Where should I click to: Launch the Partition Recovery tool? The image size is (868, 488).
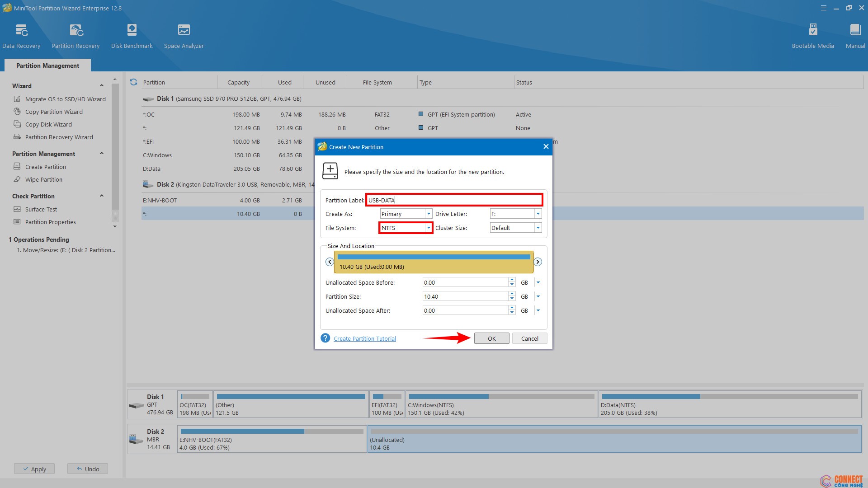click(75, 36)
